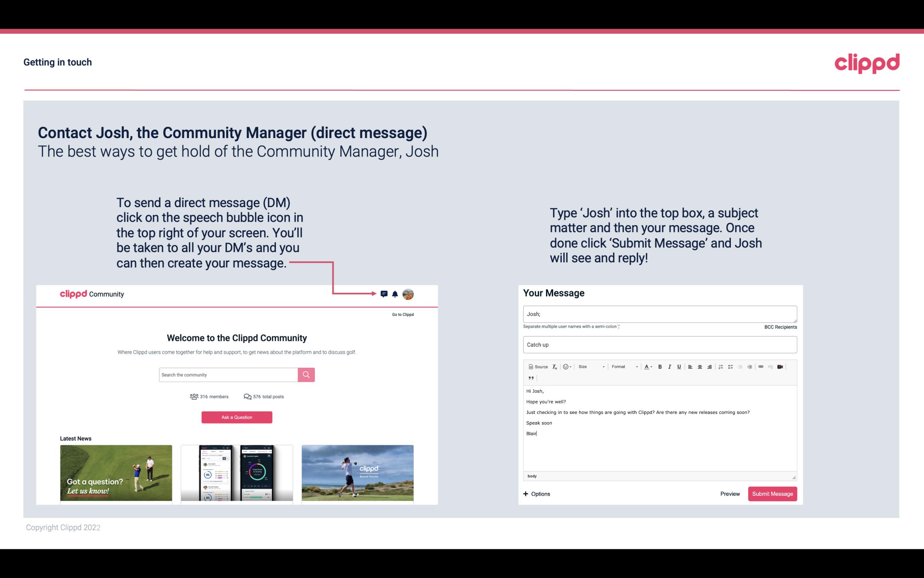Click Preview before submitting message

point(730,494)
